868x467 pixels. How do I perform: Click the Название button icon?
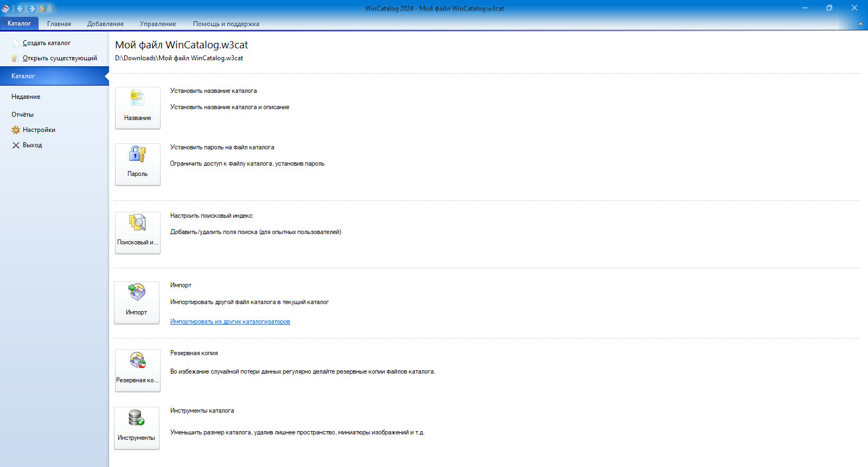pos(137,98)
